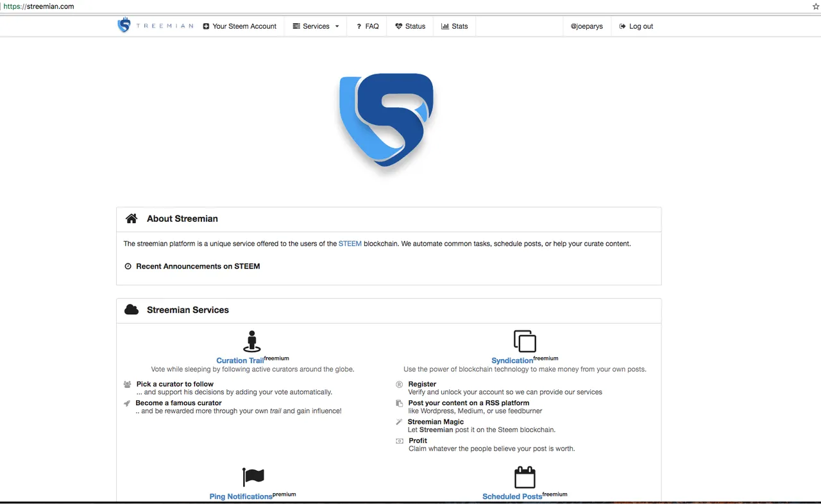Click the Curation Trail person icon
This screenshot has height=504, width=821.
(252, 341)
